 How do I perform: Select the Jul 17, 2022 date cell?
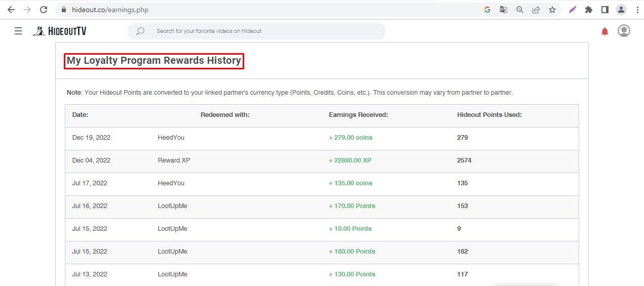(90, 183)
